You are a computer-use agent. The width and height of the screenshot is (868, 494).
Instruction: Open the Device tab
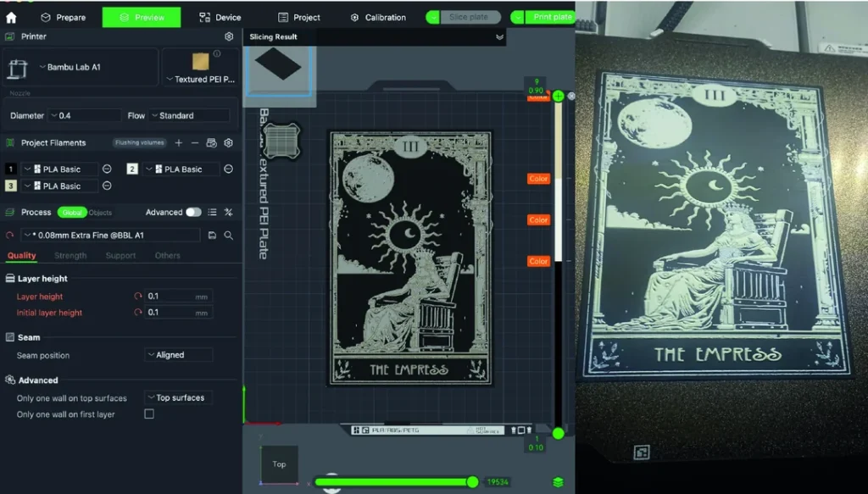(220, 17)
